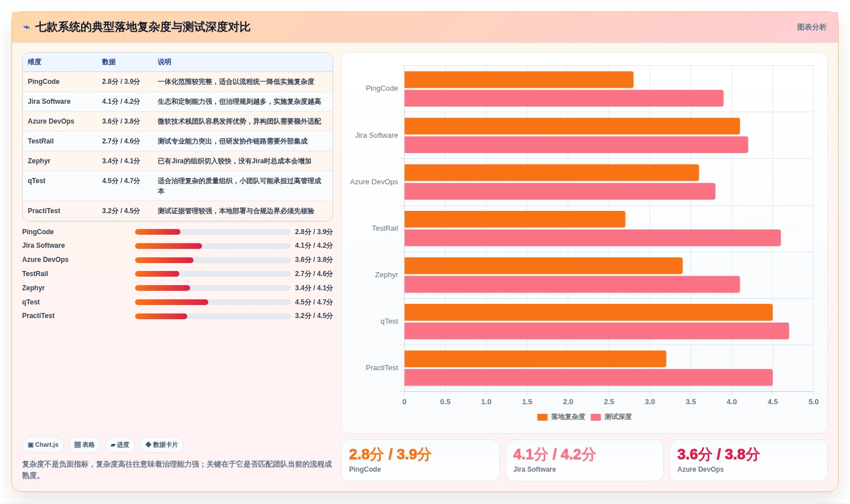Click the 数据 column header
Viewport: 850px width, 504px height.
109,62
